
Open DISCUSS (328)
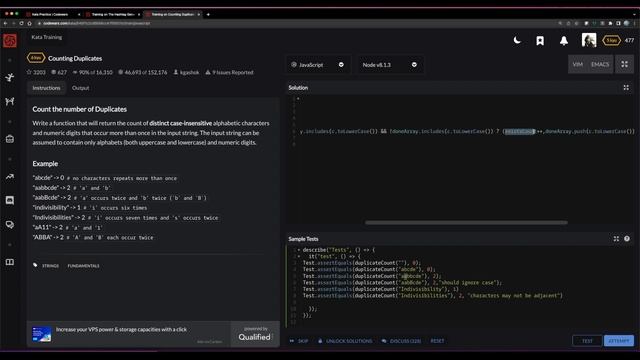(402, 341)
